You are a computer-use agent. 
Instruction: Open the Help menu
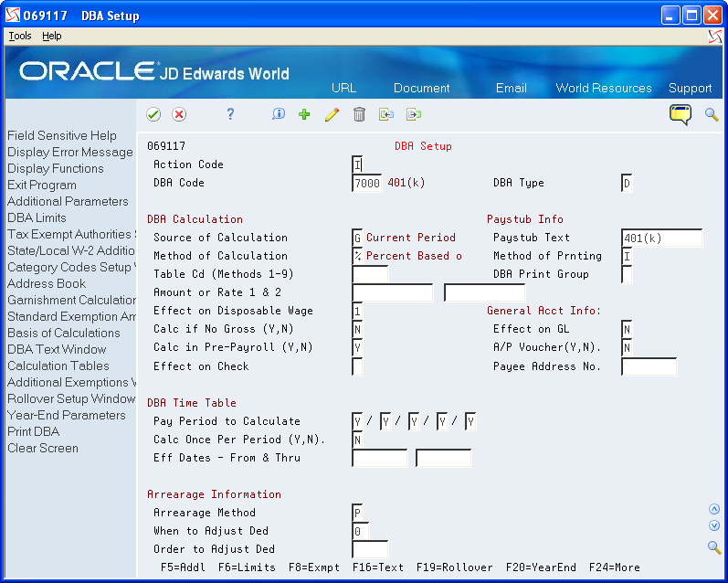51,37
